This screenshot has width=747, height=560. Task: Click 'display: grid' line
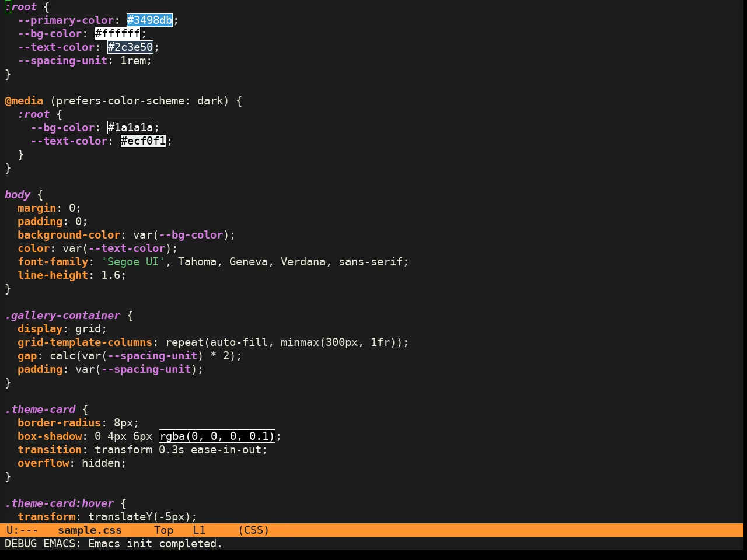(62, 329)
